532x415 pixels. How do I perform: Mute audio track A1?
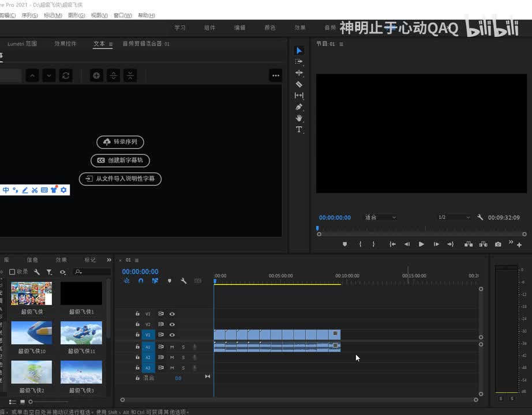[172, 347]
